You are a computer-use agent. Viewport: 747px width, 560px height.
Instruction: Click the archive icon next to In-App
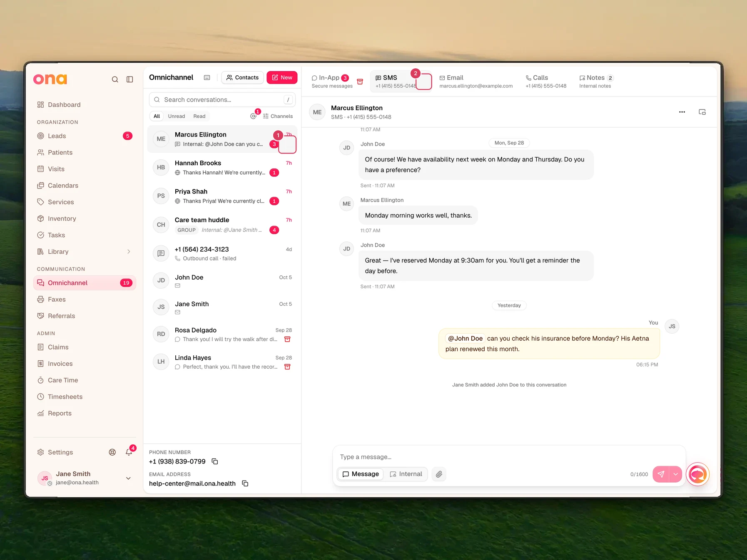(360, 82)
